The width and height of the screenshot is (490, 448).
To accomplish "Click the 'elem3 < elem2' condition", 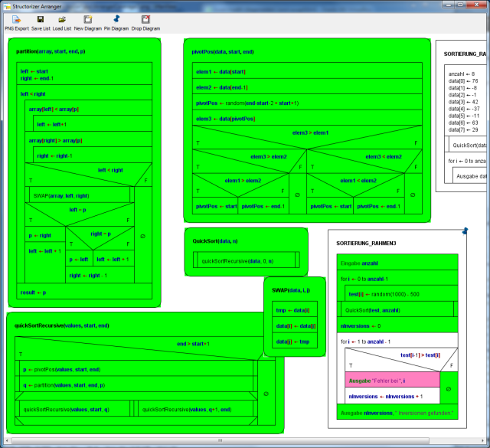I will click(x=384, y=157).
